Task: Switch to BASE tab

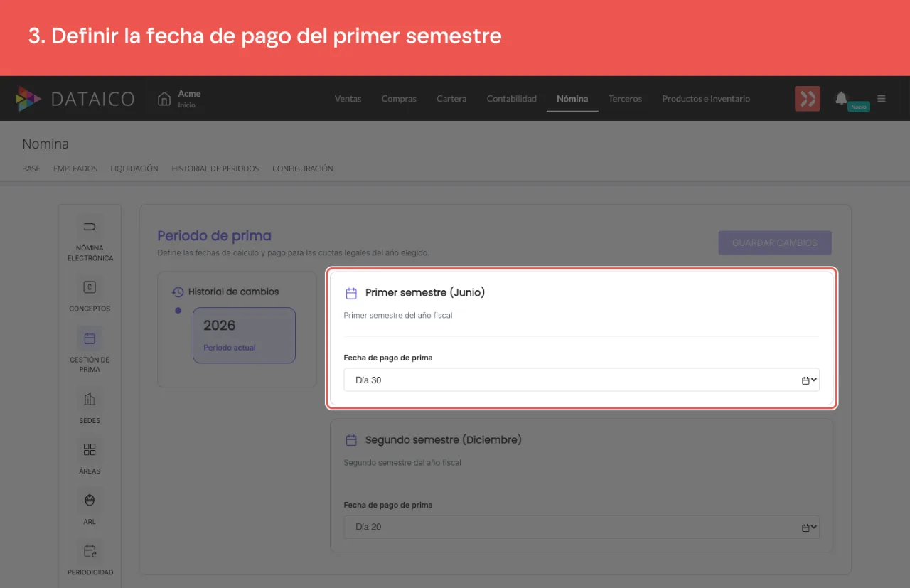Action: 31,169
